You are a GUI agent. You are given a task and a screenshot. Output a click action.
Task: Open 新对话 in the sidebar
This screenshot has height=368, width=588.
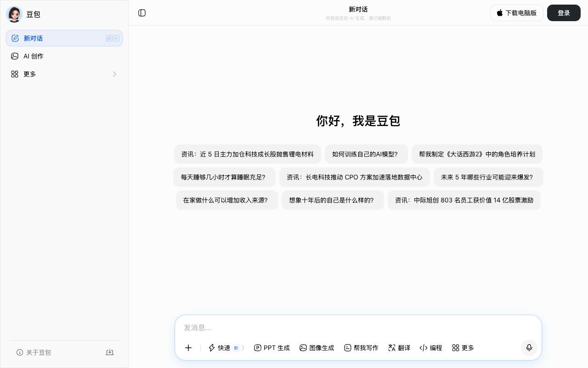(x=64, y=38)
